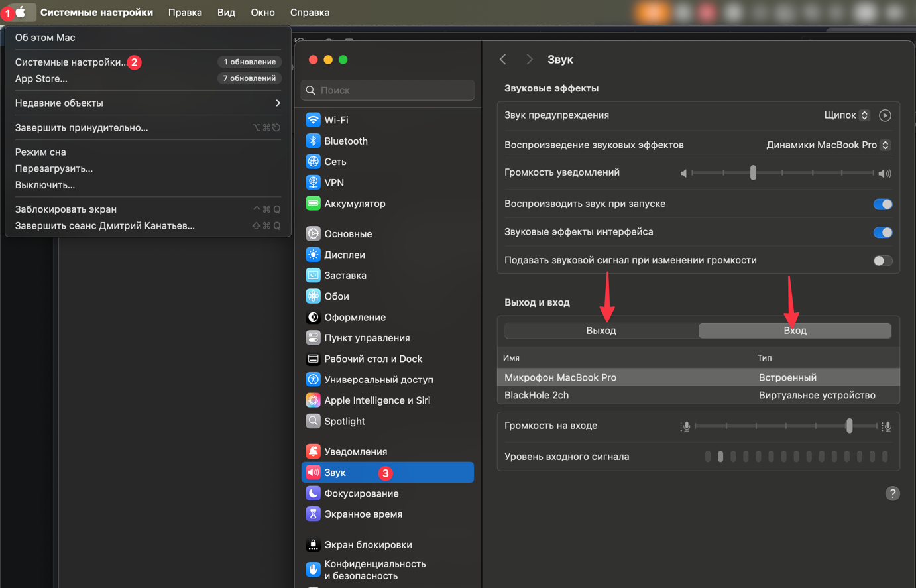Click the Bluetooth icon in sidebar
Viewport: 916px width, 588px height.
[313, 141]
